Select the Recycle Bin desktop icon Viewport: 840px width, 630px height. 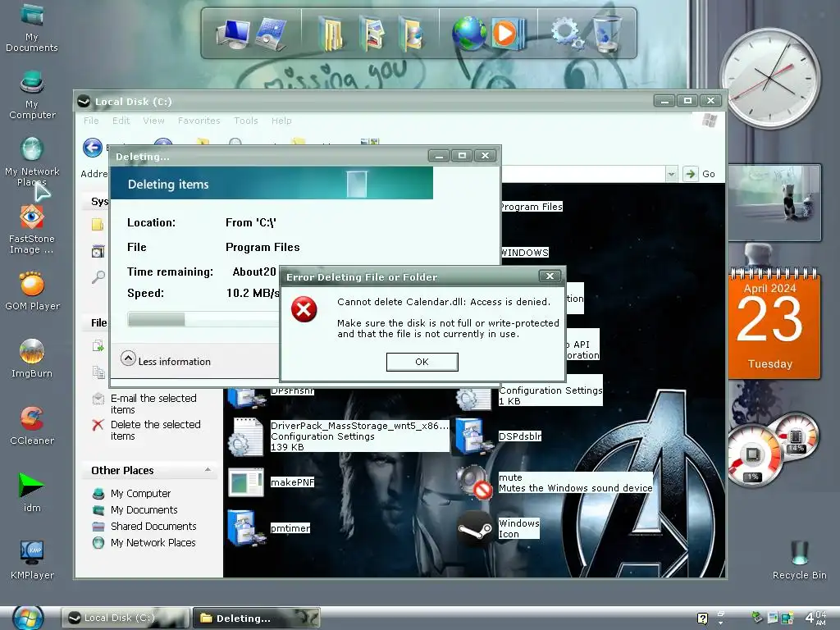point(799,560)
